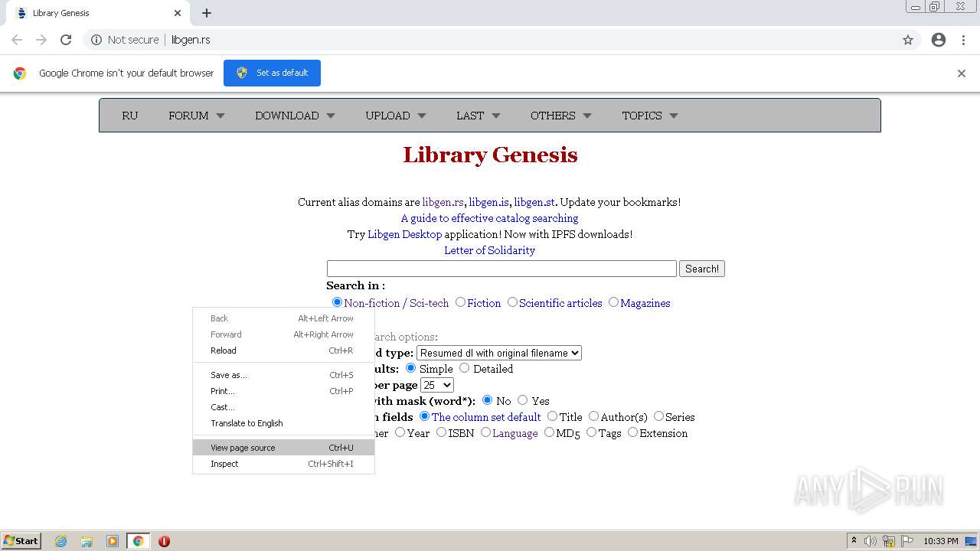
Task: Select No for search with mask
Action: 487,399
